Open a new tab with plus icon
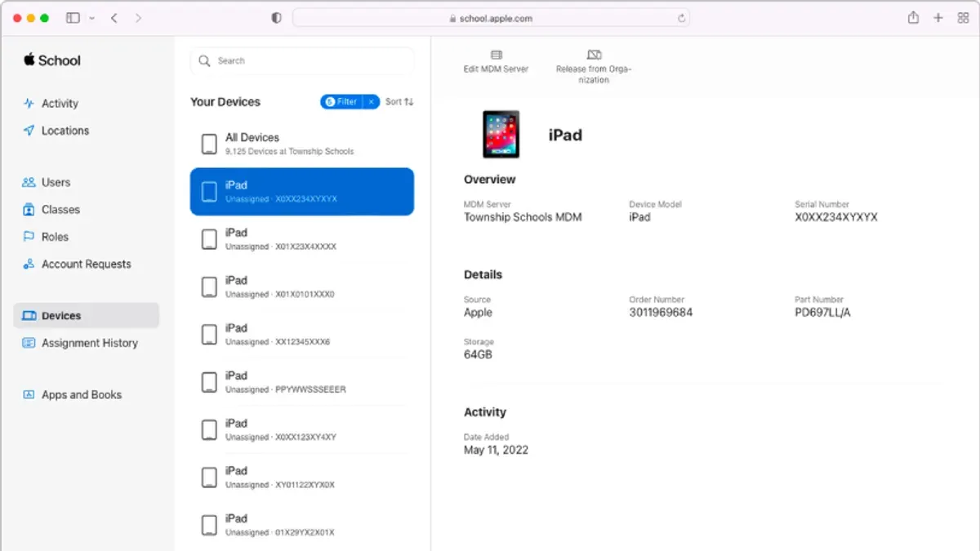The height and width of the screenshot is (551, 980). pyautogui.click(x=938, y=18)
